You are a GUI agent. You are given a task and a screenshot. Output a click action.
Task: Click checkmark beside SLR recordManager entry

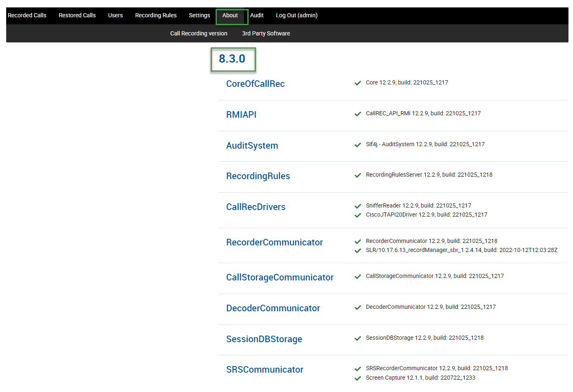(x=358, y=251)
